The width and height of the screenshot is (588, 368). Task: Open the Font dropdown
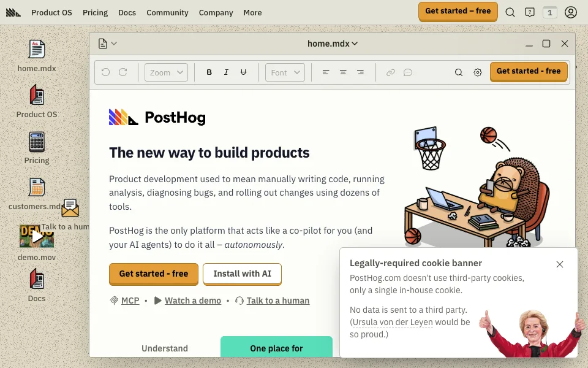[x=285, y=72]
